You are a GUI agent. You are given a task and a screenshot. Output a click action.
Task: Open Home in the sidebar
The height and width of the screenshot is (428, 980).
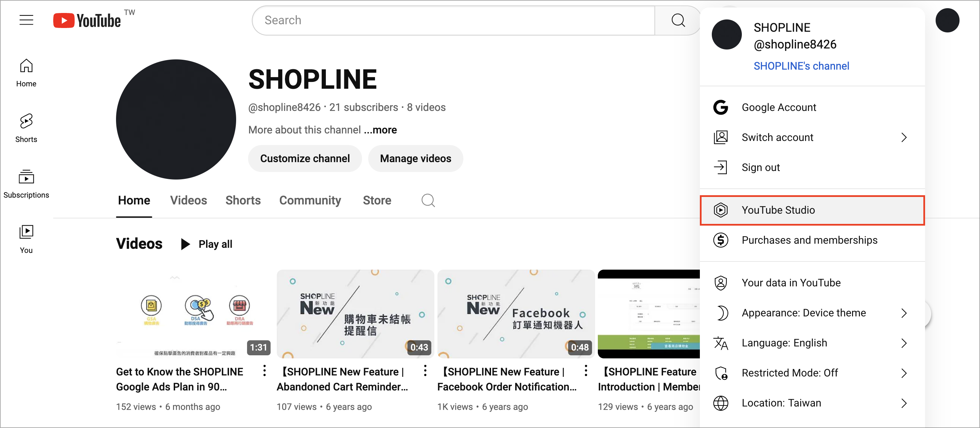click(26, 73)
